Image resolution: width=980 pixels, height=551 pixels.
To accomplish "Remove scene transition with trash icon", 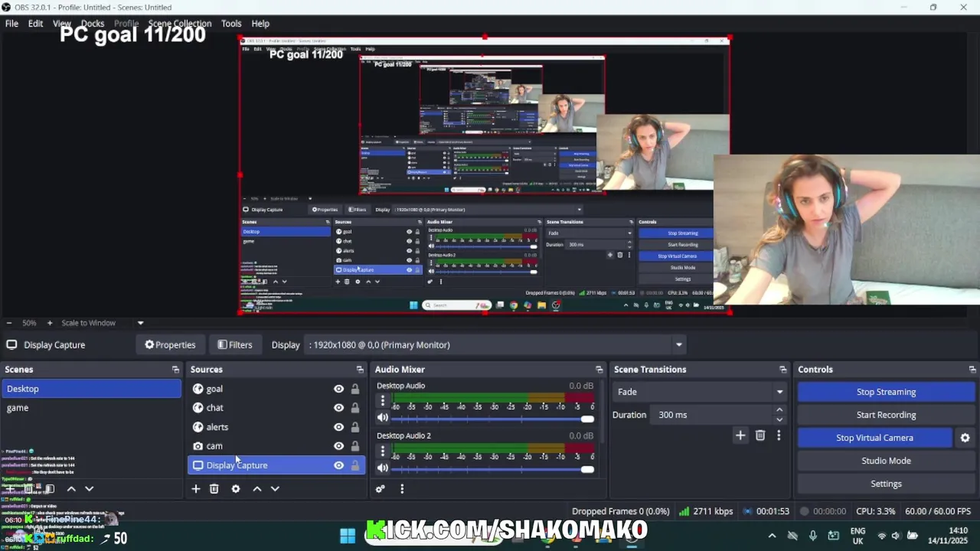I will coord(760,435).
